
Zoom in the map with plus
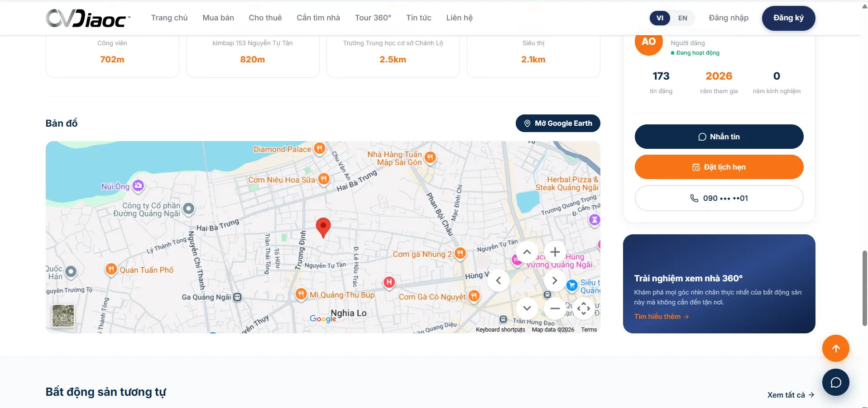coord(555,252)
